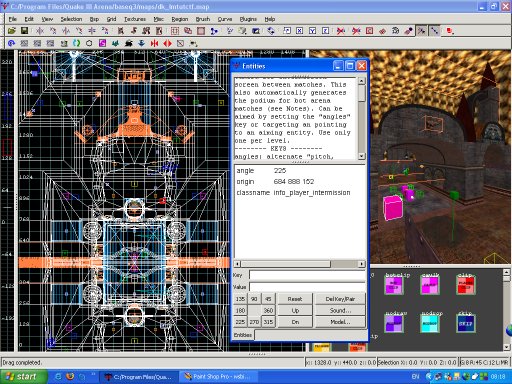Open the red entity display dropdown icon
This screenshot has width=512, height=384.
coord(450,31)
